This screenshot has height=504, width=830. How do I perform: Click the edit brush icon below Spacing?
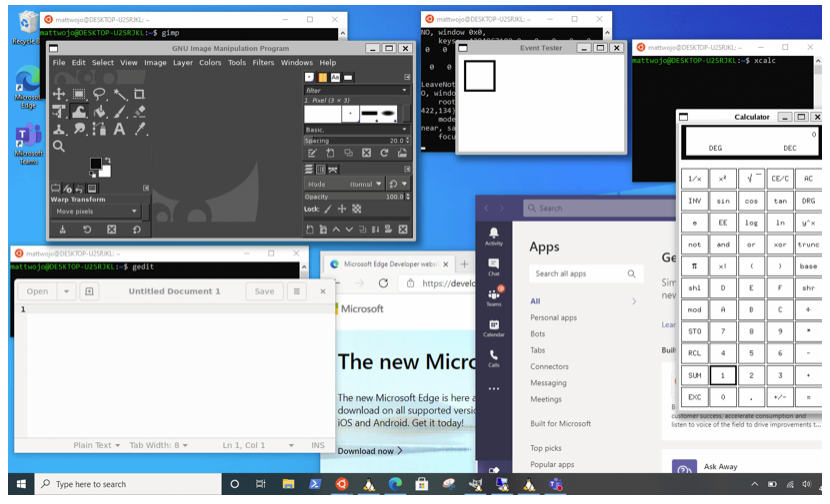pos(312,154)
